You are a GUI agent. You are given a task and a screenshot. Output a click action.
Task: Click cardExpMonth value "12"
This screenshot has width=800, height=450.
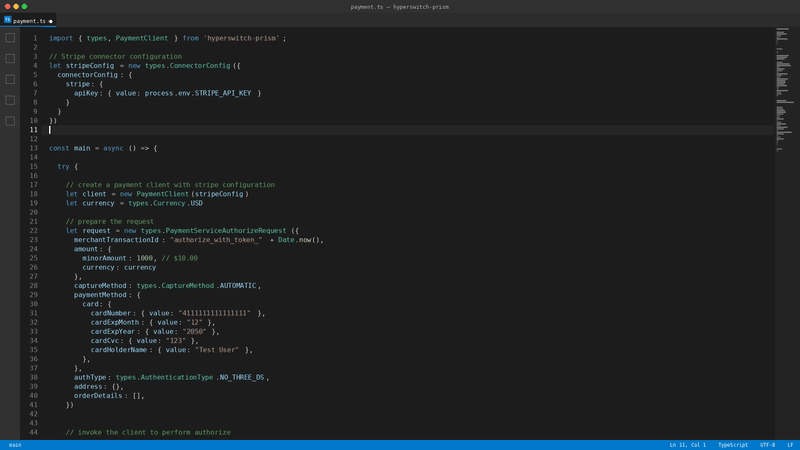click(x=194, y=323)
